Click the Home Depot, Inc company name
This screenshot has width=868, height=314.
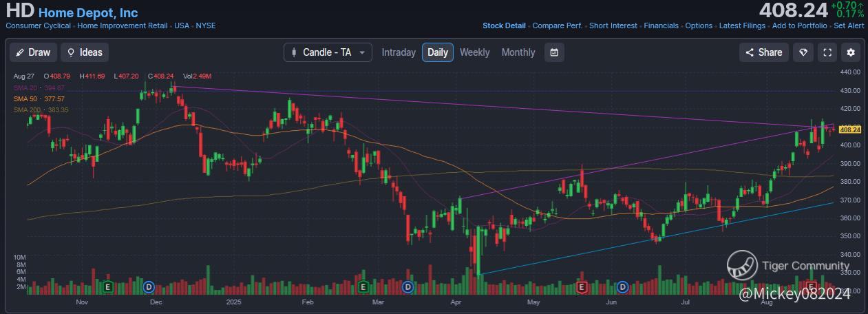(88, 12)
